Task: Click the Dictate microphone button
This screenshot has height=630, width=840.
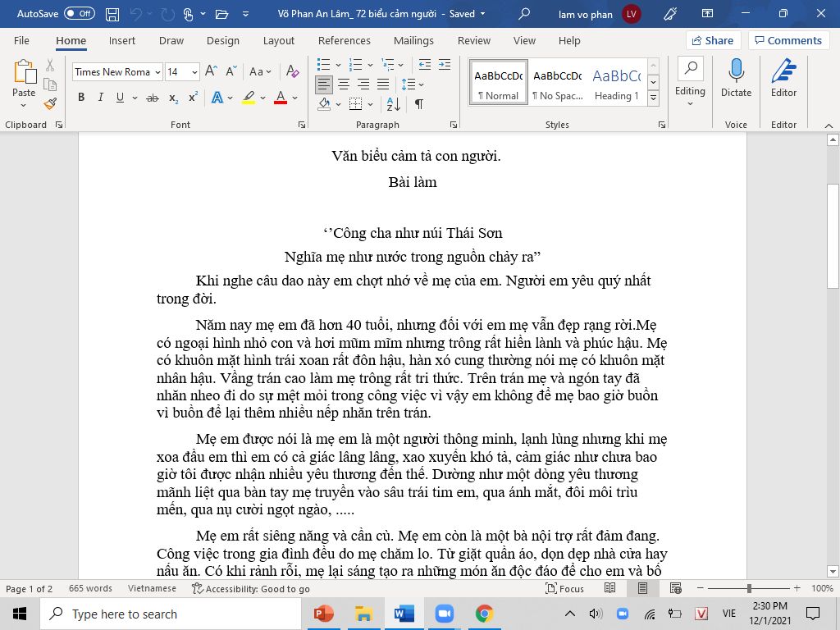Action: 736,79
